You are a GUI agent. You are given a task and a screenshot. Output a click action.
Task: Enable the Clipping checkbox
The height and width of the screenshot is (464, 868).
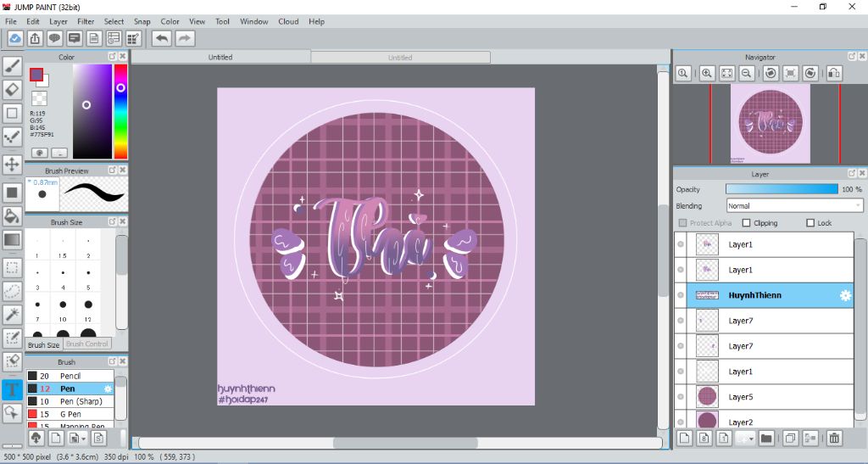coord(746,223)
